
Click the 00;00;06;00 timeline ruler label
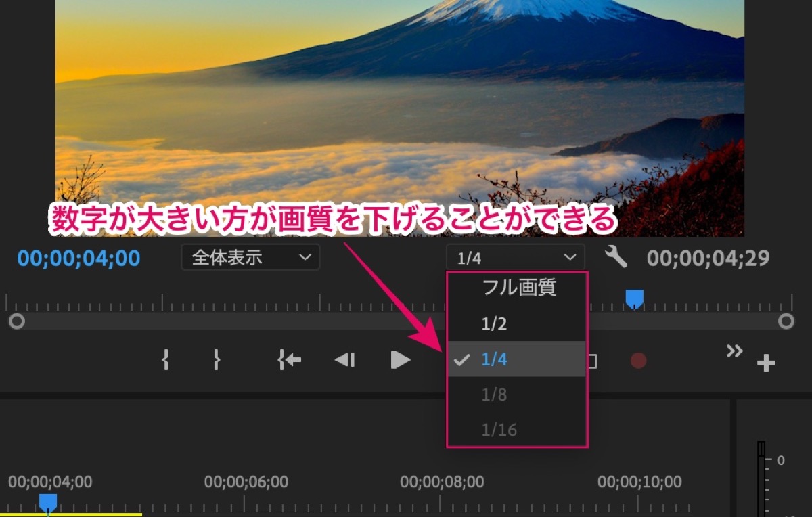tap(246, 482)
